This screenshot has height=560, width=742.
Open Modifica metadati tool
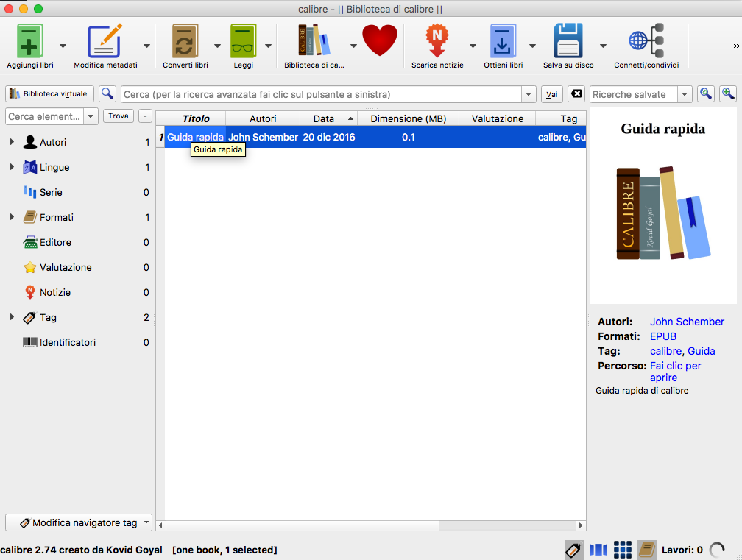coord(105,41)
